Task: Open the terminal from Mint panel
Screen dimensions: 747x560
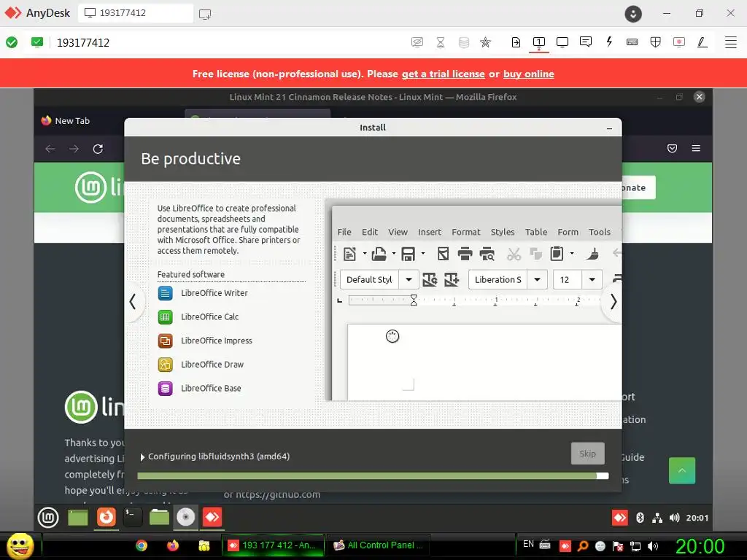Action: [133, 518]
